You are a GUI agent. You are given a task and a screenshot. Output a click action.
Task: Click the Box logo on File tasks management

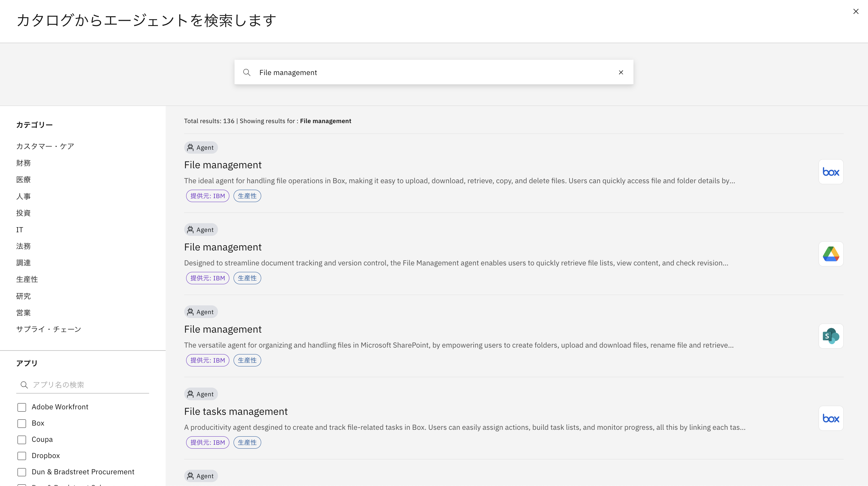pyautogui.click(x=831, y=418)
